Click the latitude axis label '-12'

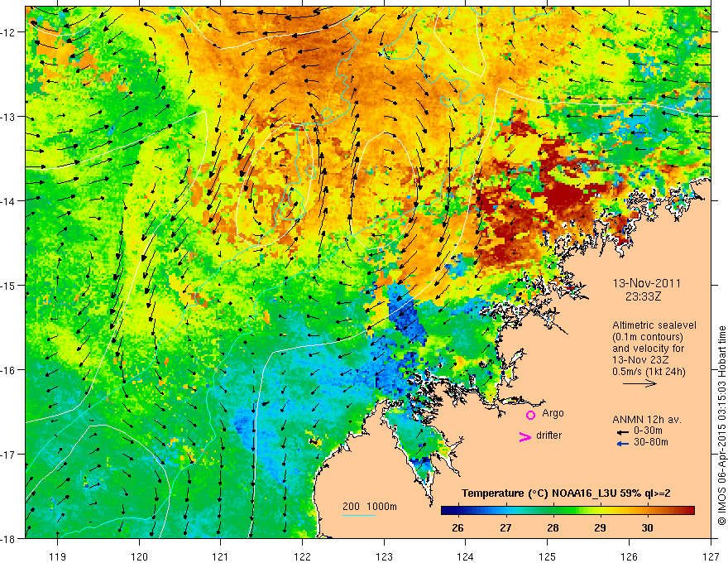9,32
